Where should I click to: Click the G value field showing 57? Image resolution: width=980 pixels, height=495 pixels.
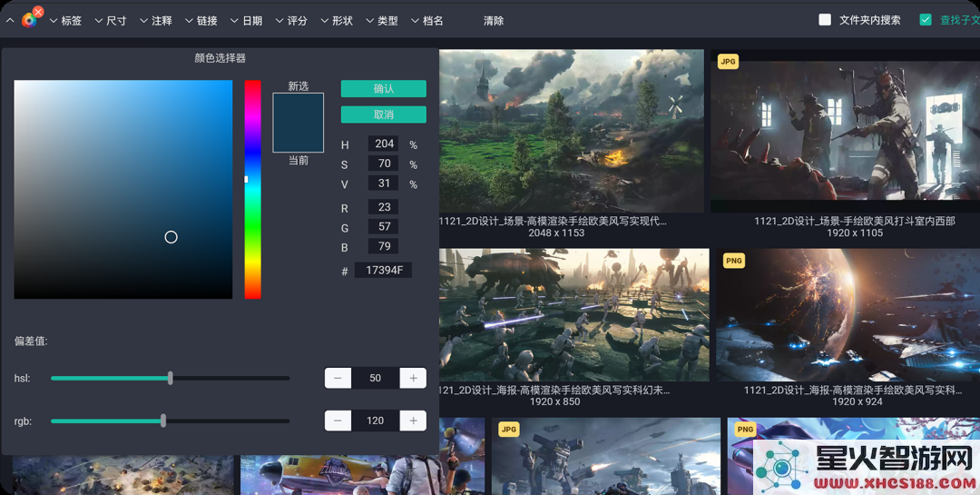(x=384, y=226)
